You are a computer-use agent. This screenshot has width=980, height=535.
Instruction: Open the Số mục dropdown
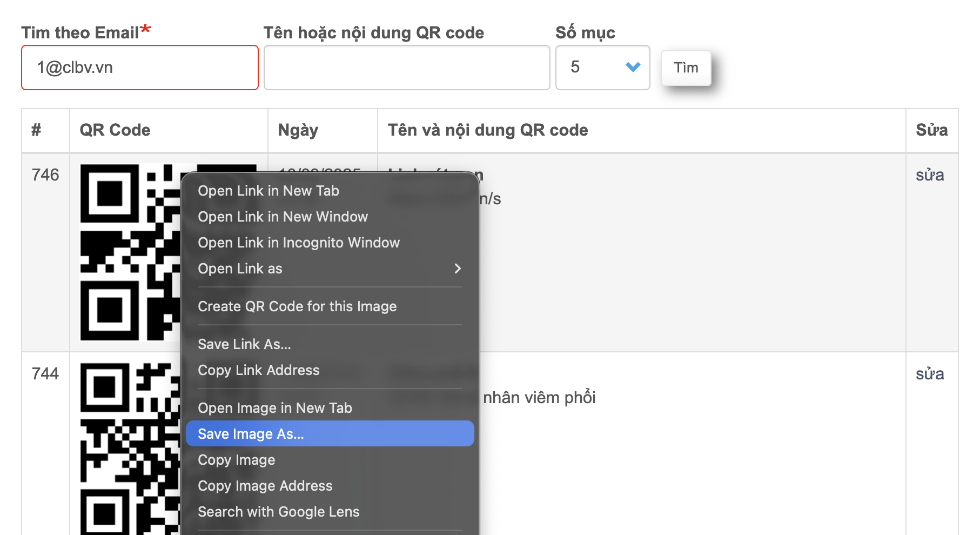tap(602, 68)
